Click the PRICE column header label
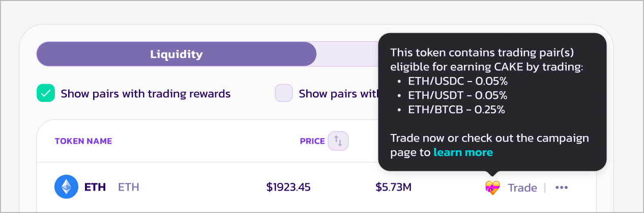 (x=312, y=141)
